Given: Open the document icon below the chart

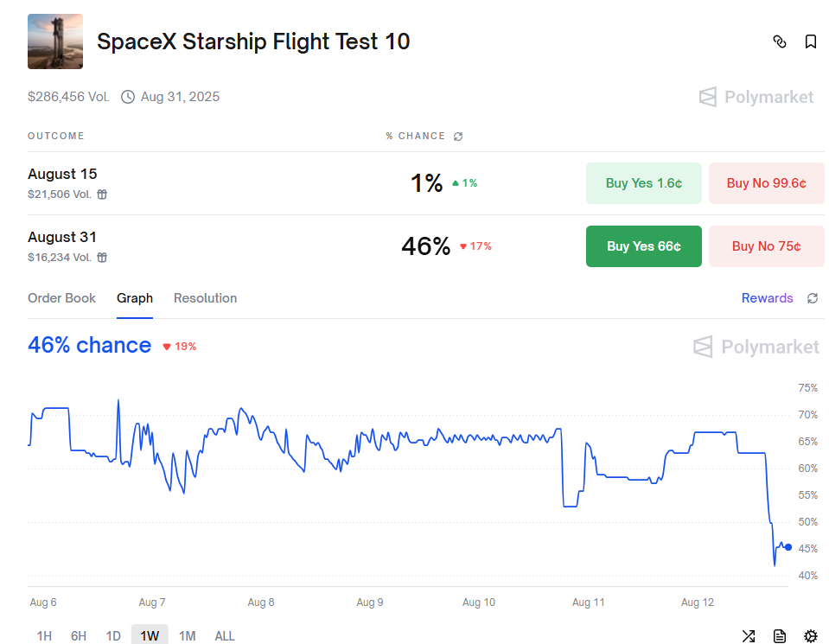Looking at the screenshot, I should pos(780,636).
